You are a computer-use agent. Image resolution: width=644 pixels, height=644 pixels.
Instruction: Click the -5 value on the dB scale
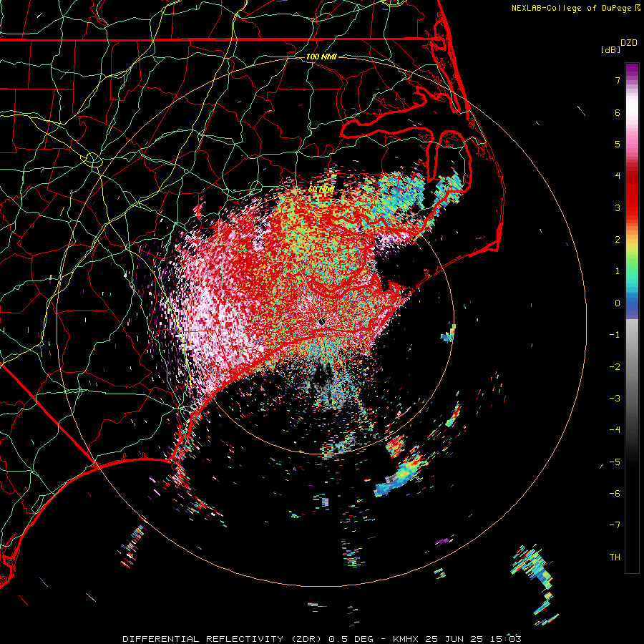coord(615,462)
